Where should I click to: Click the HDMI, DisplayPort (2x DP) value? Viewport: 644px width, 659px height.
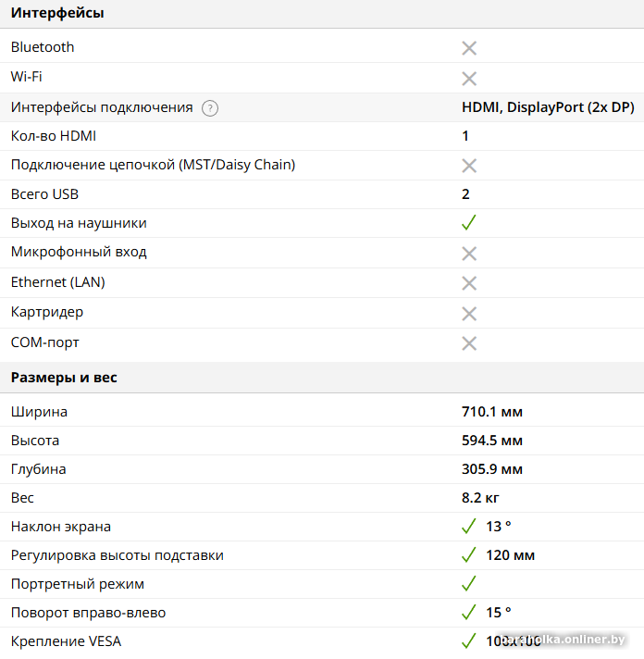[548, 107]
